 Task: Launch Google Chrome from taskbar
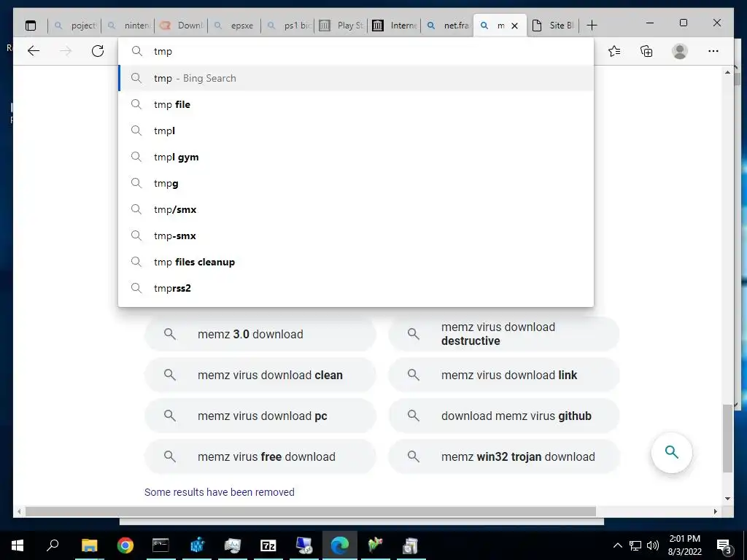(x=125, y=545)
